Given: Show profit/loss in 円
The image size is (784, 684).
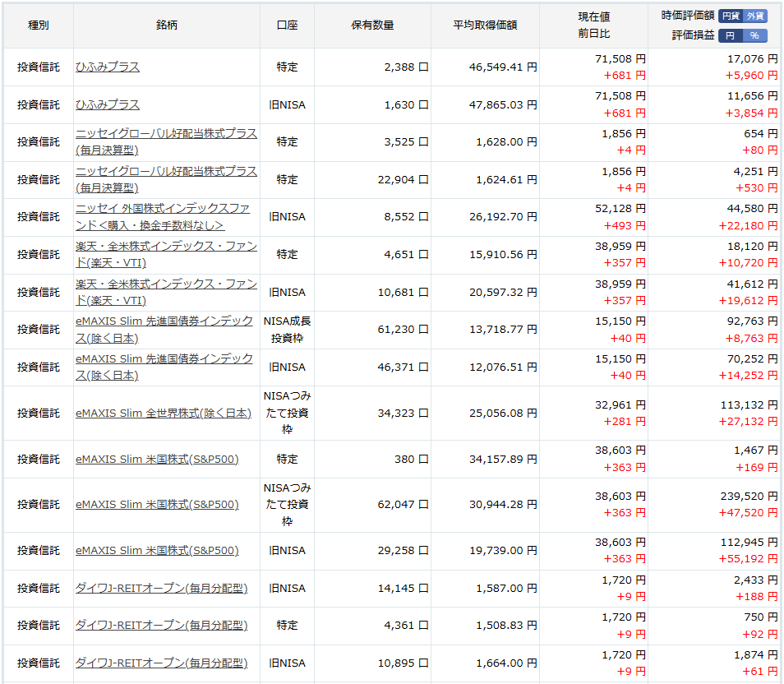Looking at the screenshot, I should tap(731, 35).
